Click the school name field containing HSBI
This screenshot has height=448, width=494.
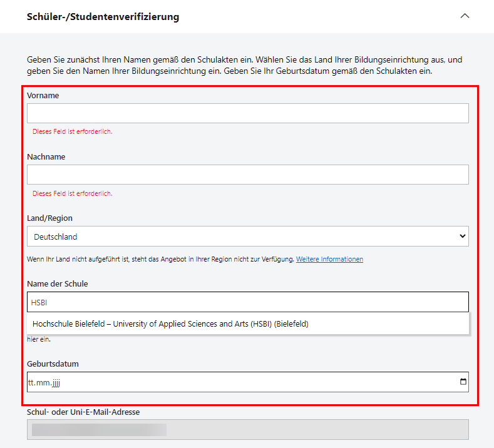[x=247, y=302]
